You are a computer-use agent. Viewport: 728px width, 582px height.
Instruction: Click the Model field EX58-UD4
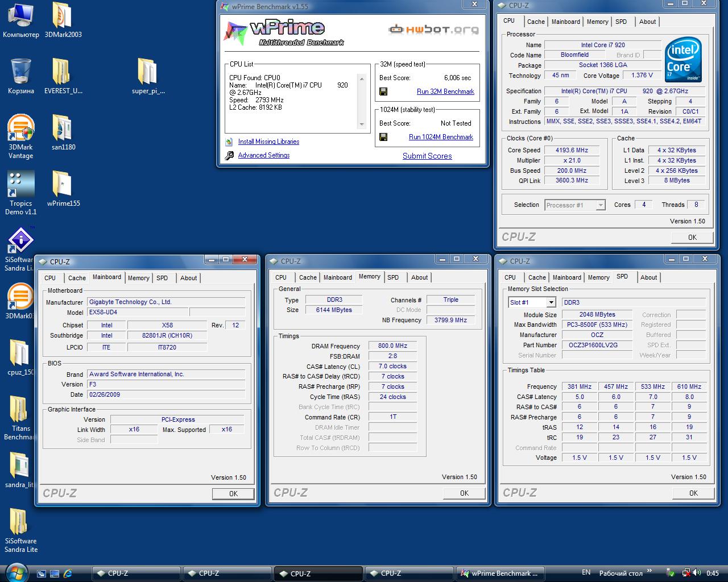[138, 312]
